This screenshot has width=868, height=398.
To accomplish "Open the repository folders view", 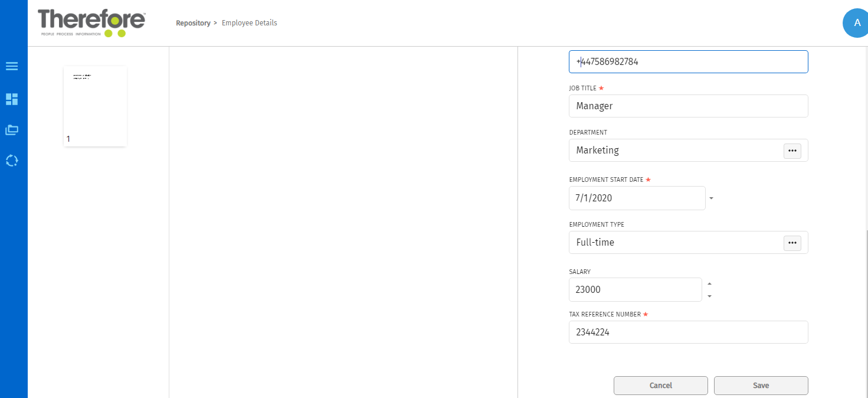I will pos(12,129).
